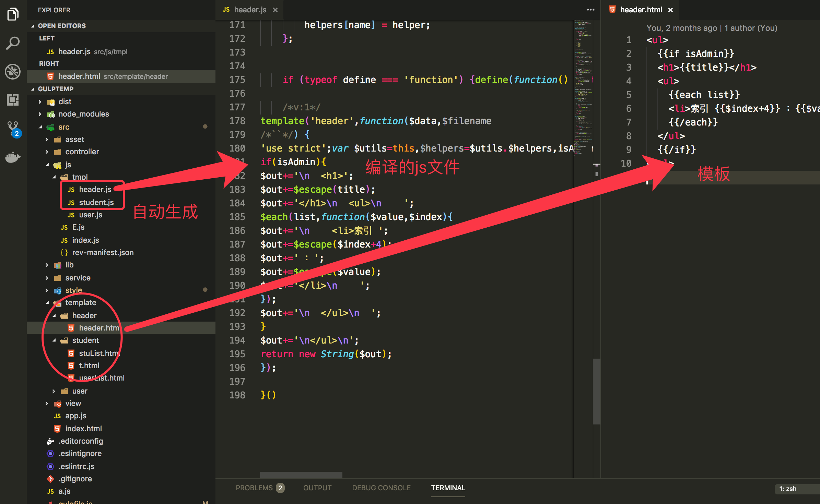The image size is (820, 504).
Task: Open the terminal selector dropdown 1: zsh
Action: (797, 489)
